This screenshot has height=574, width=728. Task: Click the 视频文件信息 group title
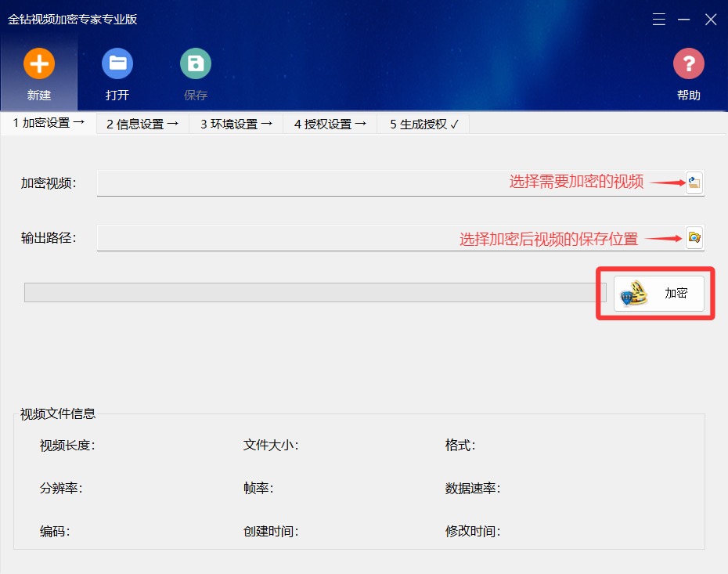[58, 413]
